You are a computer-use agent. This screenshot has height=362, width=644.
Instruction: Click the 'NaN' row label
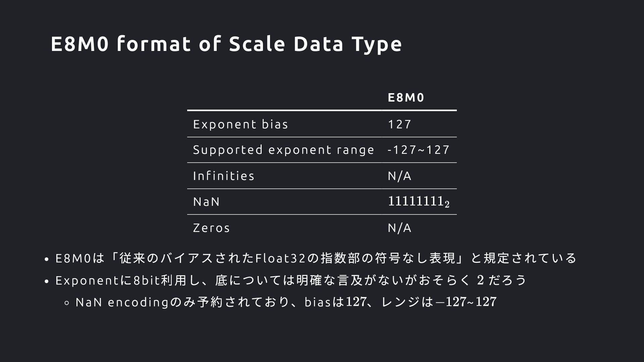tap(207, 202)
